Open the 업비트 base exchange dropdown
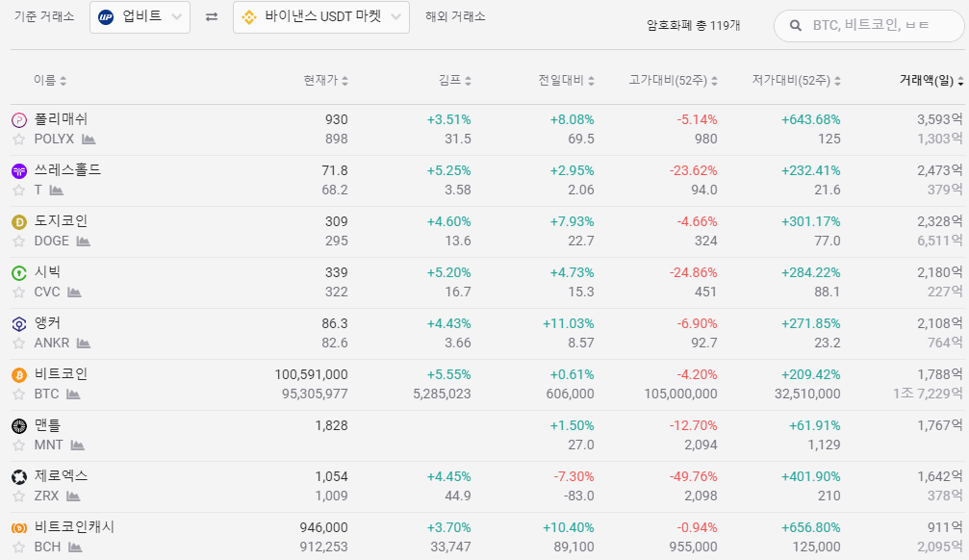The height and width of the screenshot is (560, 969). tap(140, 17)
